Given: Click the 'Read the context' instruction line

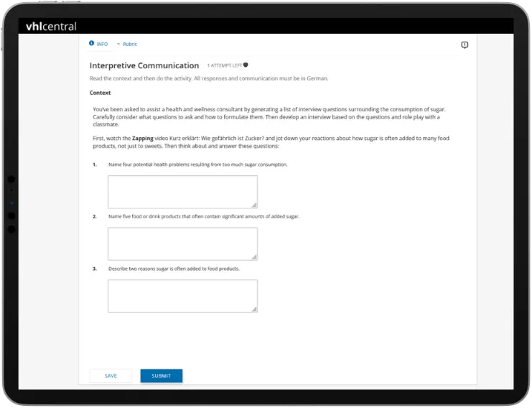Looking at the screenshot, I should [209, 78].
